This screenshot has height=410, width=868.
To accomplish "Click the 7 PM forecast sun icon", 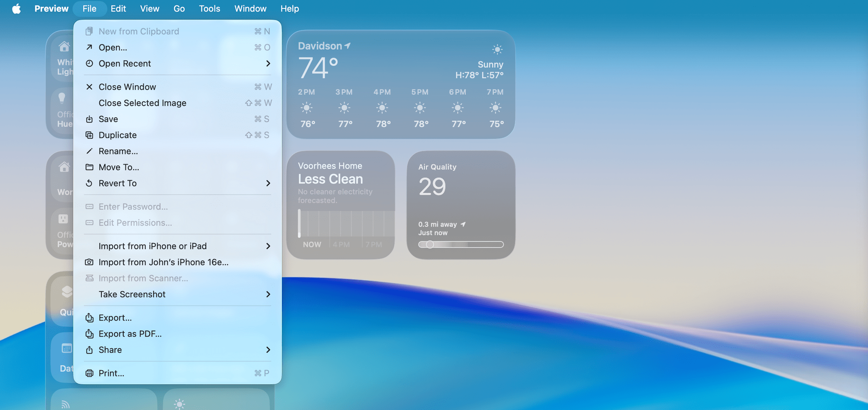I will pos(495,108).
